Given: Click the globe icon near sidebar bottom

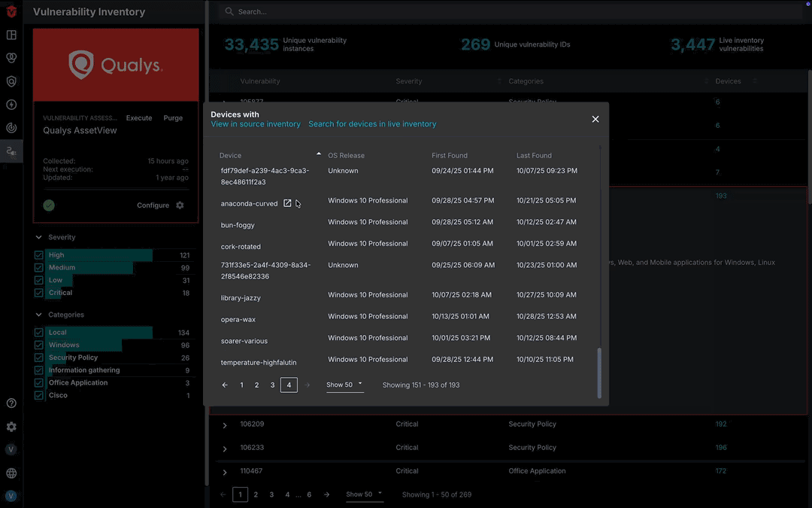Looking at the screenshot, I should 11,473.
